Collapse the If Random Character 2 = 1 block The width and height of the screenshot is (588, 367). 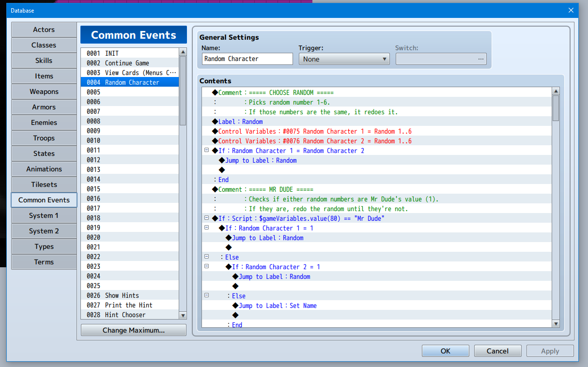tap(206, 266)
